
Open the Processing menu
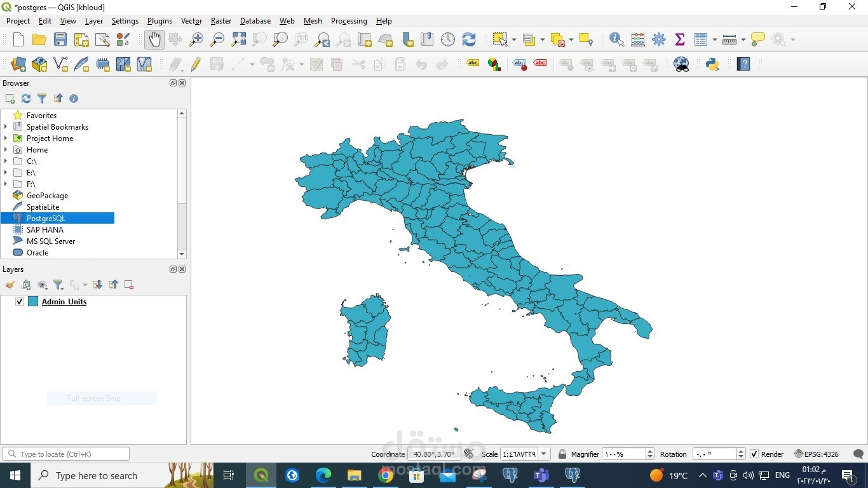pos(349,21)
